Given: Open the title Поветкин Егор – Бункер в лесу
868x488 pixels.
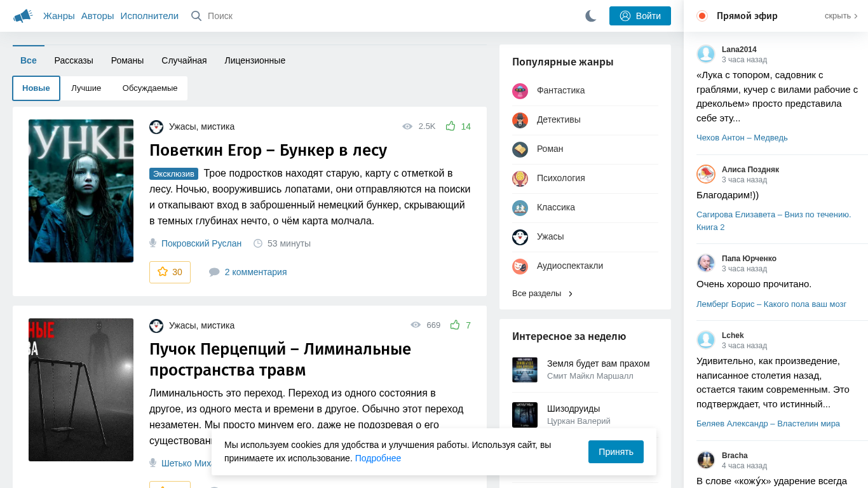Looking at the screenshot, I should pyautogui.click(x=268, y=150).
